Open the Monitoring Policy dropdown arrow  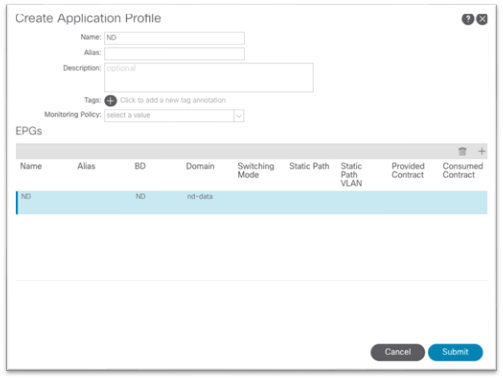point(239,116)
